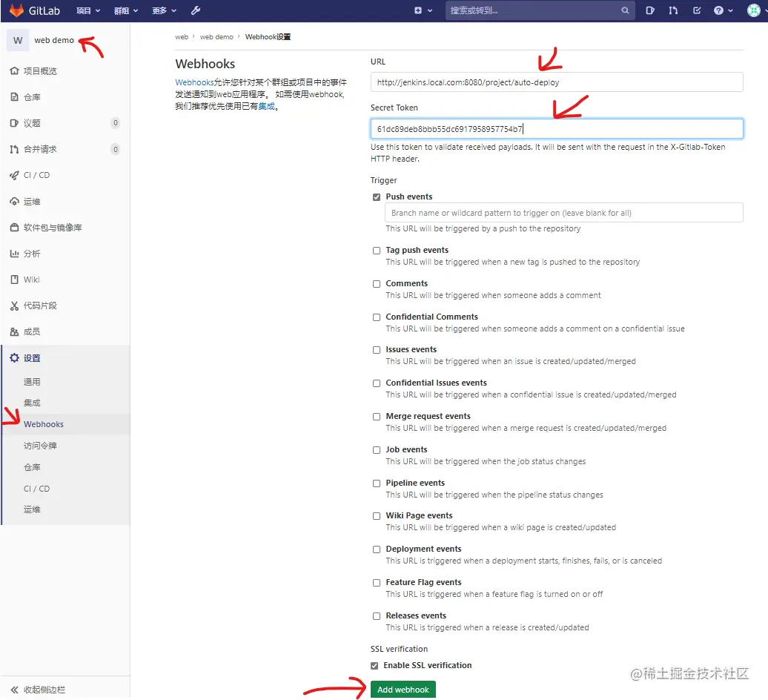Viewport: 768px width, 700px height.
Task: Select 集成 under settings
Action: [x=32, y=403]
